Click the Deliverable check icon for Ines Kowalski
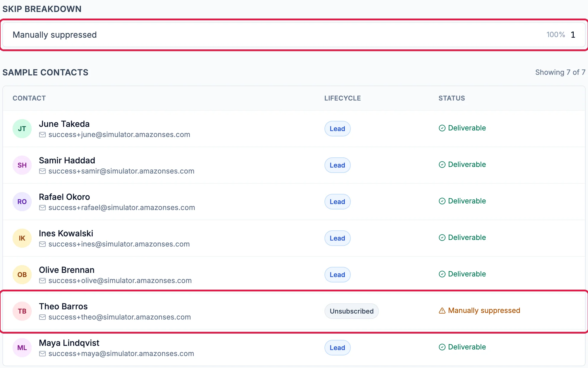 pos(442,238)
